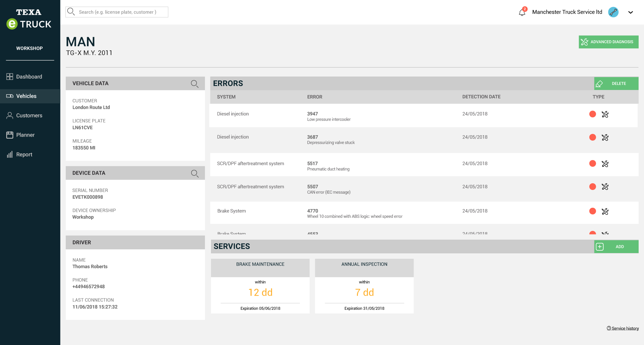Click the Dashboard grid icon

point(10,77)
